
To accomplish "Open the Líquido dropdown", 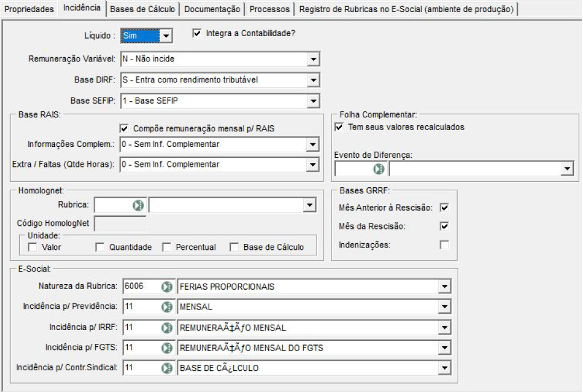I will pos(166,36).
